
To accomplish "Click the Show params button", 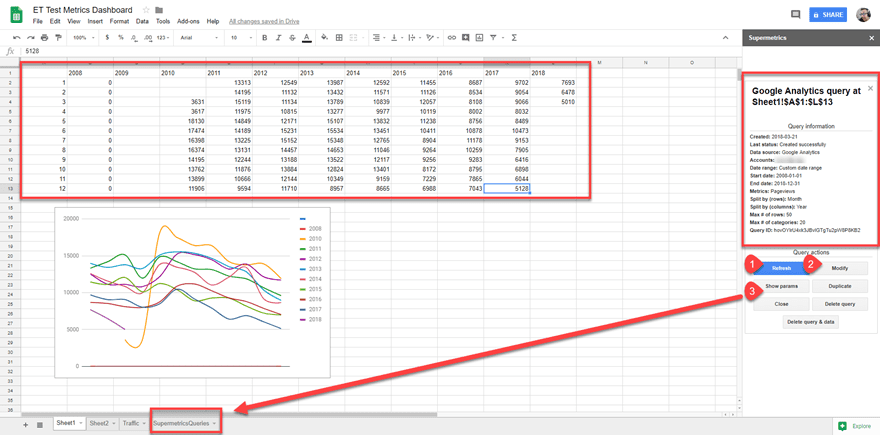I will 781,286.
